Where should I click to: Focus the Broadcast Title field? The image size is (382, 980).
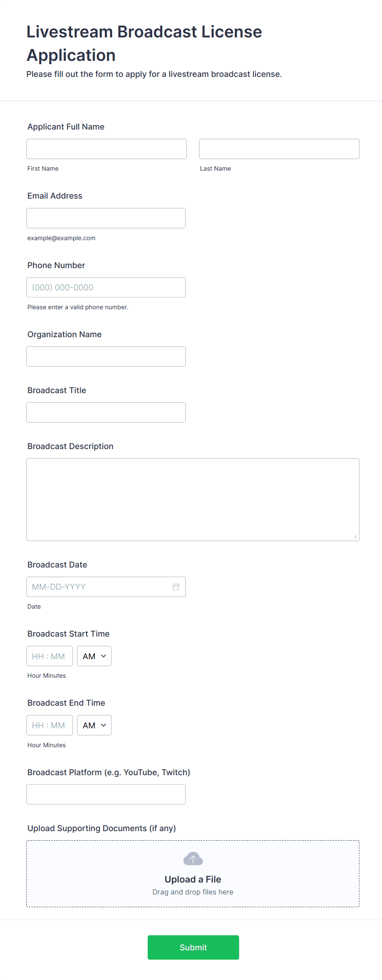point(106,412)
